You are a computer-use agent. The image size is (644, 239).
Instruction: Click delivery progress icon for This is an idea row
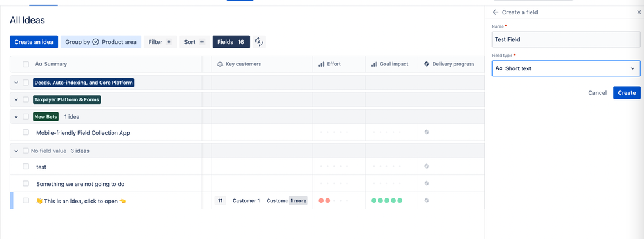pos(427,200)
